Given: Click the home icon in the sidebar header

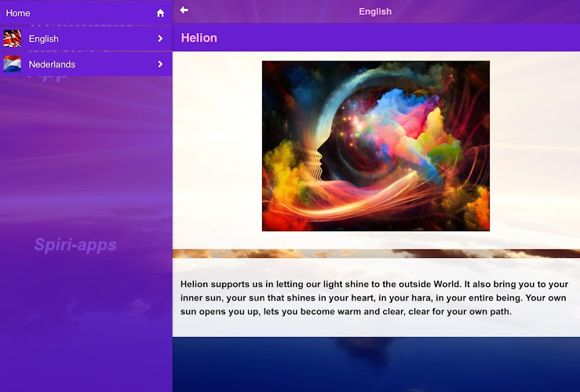Looking at the screenshot, I should (x=160, y=13).
